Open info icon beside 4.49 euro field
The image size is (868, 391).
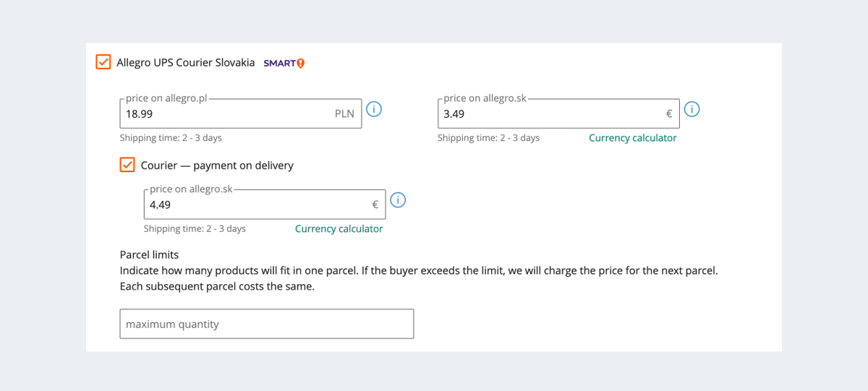(x=398, y=199)
